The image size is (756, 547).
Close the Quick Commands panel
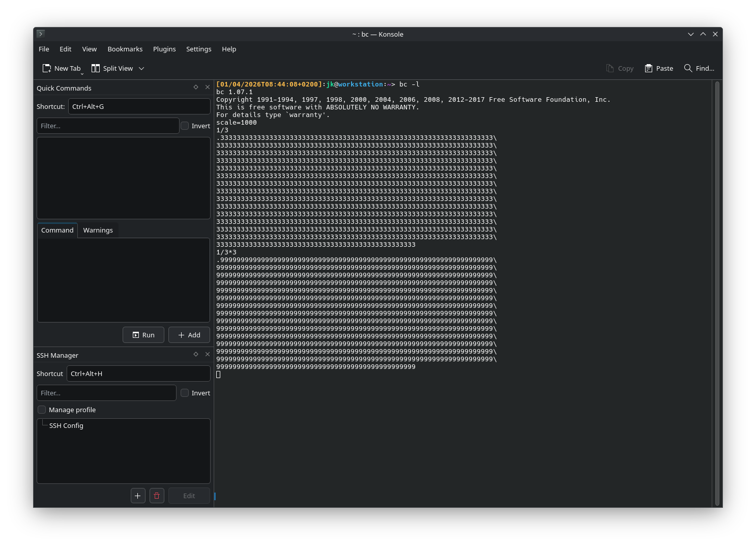click(x=208, y=88)
